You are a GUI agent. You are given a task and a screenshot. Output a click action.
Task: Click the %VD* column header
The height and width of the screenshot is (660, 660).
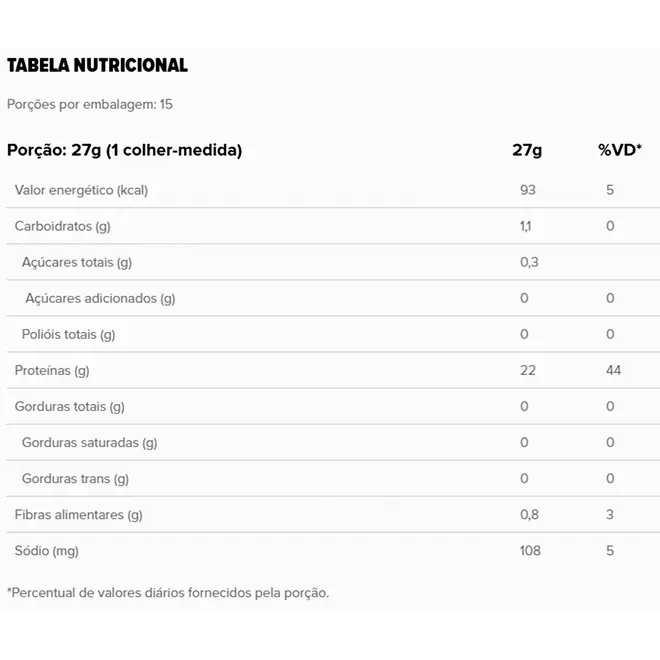tap(620, 149)
